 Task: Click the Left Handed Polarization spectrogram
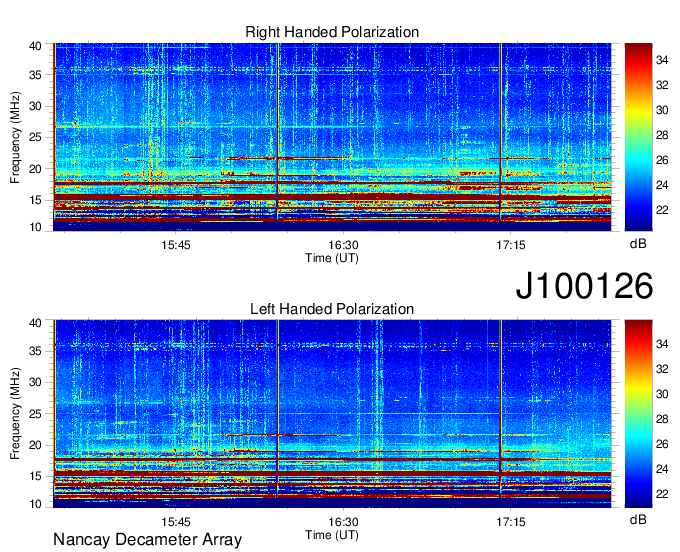pos(332,414)
